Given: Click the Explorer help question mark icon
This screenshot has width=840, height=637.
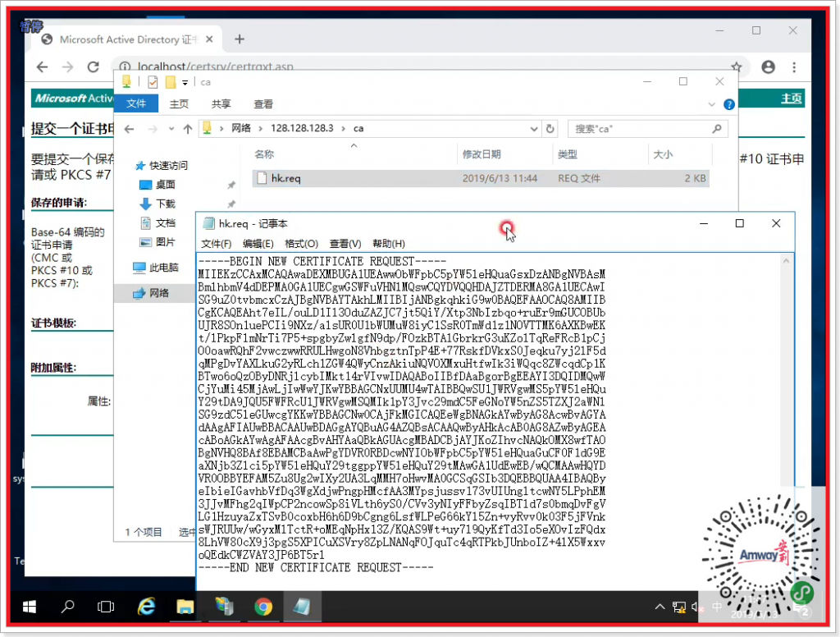Looking at the screenshot, I should (x=728, y=105).
